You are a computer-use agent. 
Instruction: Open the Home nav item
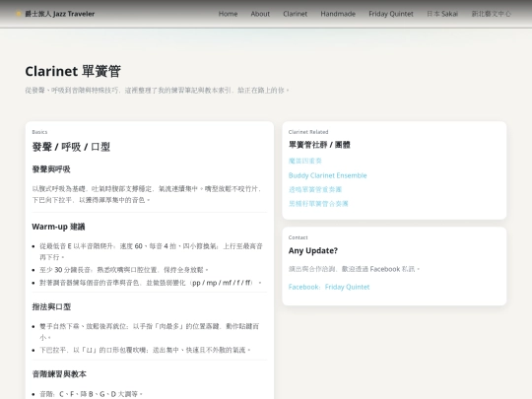pyautogui.click(x=228, y=14)
